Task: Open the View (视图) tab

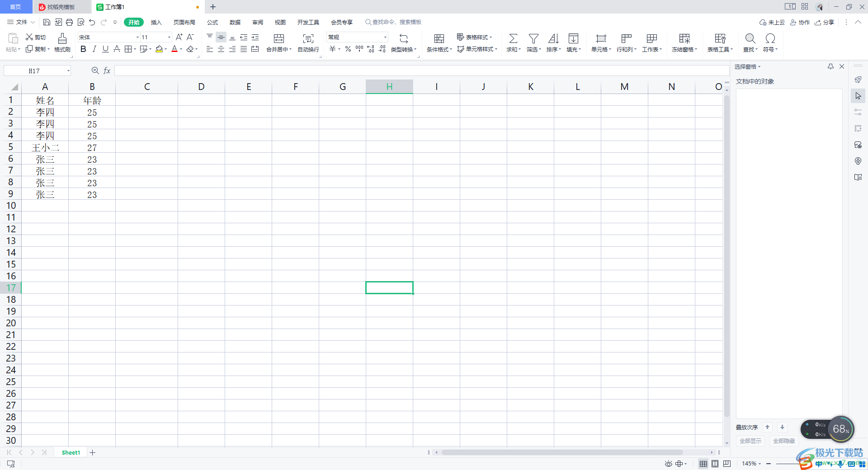Action: (x=280, y=22)
